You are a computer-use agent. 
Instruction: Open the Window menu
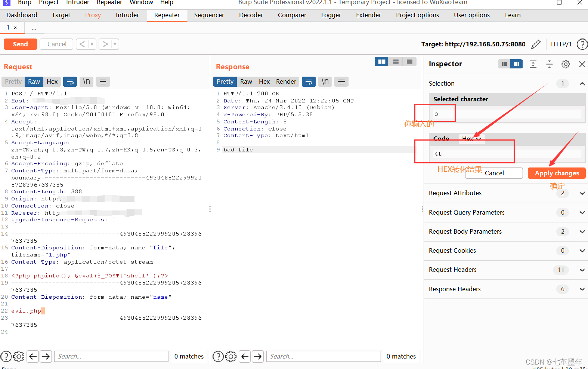[x=141, y=2]
